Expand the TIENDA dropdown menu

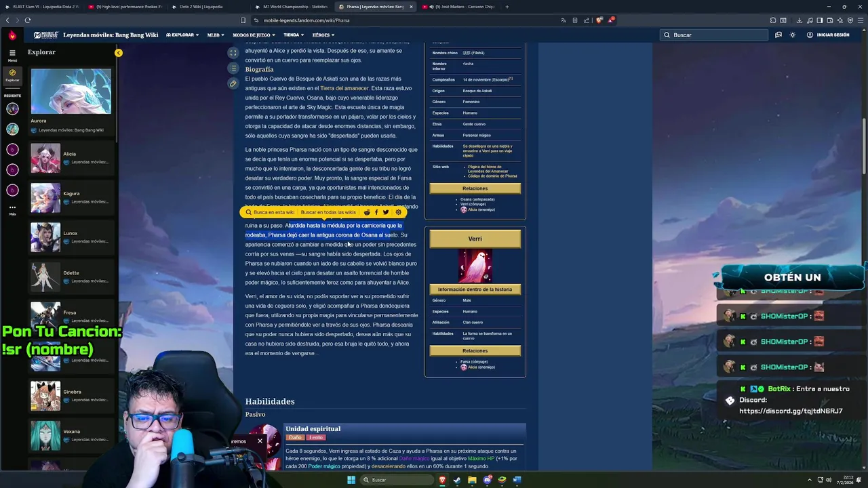pyautogui.click(x=293, y=35)
